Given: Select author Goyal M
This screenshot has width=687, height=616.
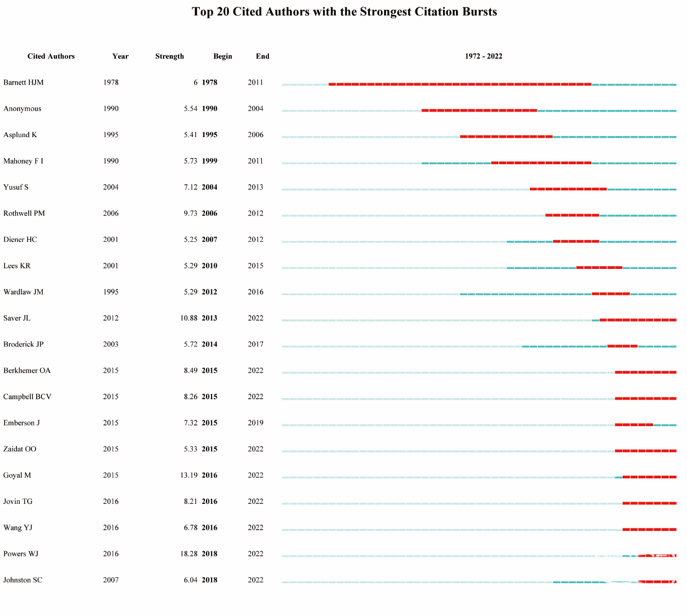Looking at the screenshot, I should pos(17,475).
